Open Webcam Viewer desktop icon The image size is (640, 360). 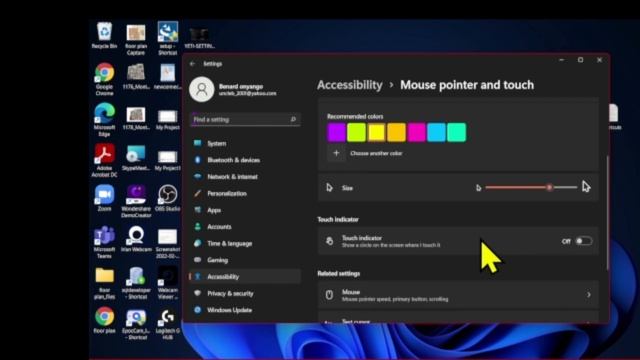coord(167,282)
